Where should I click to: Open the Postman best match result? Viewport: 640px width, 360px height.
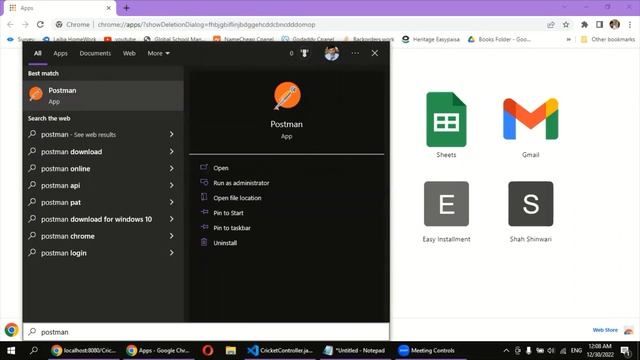pyautogui.click(x=103, y=96)
